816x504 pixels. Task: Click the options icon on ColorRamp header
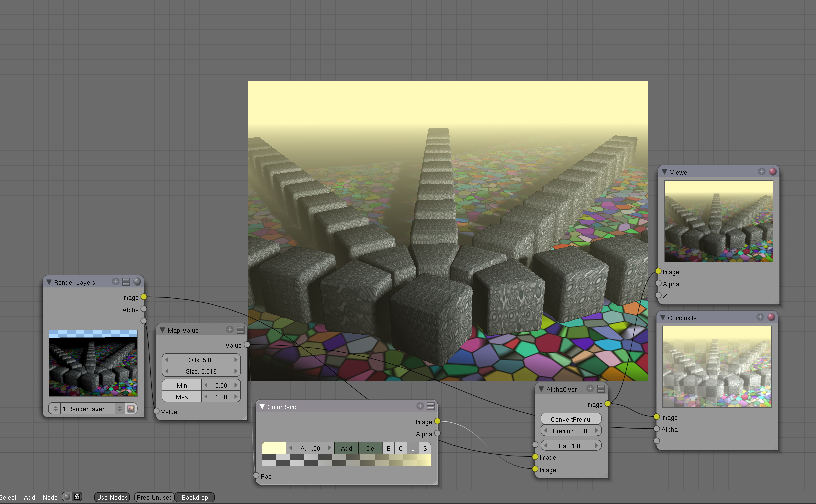click(431, 406)
